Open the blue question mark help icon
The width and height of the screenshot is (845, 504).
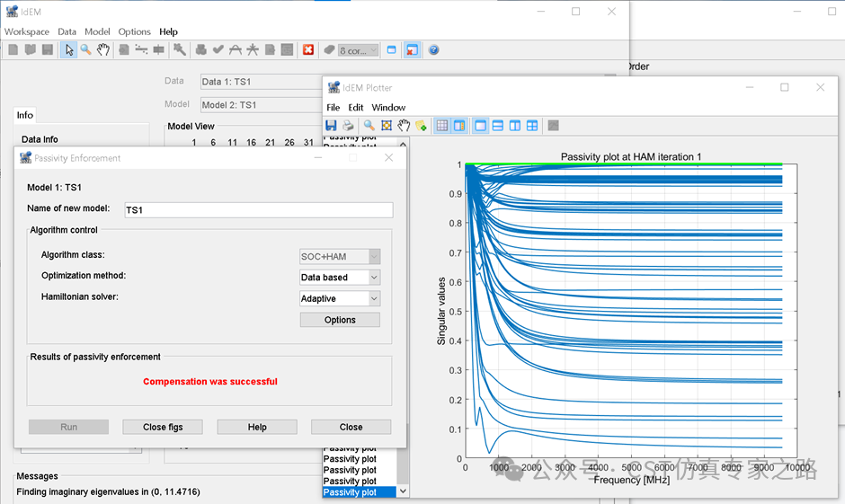(x=433, y=50)
